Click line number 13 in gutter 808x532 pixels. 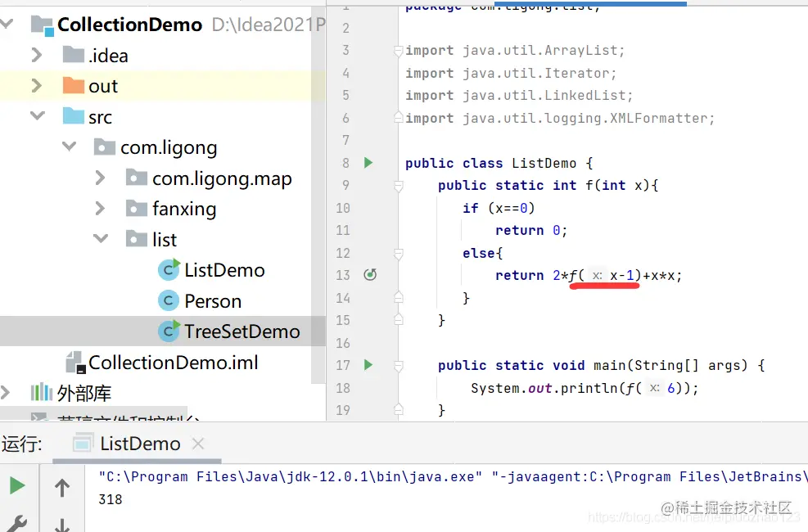tap(343, 275)
